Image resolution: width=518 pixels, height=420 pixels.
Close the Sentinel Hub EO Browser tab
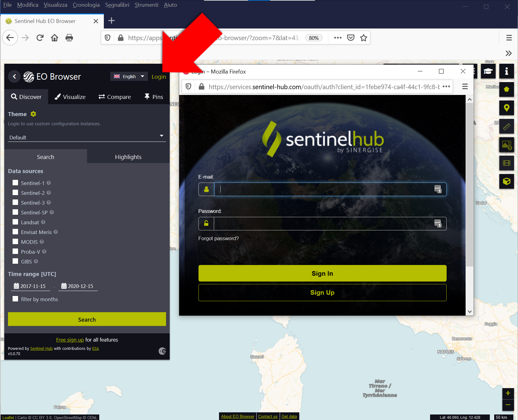pyautogui.click(x=96, y=21)
